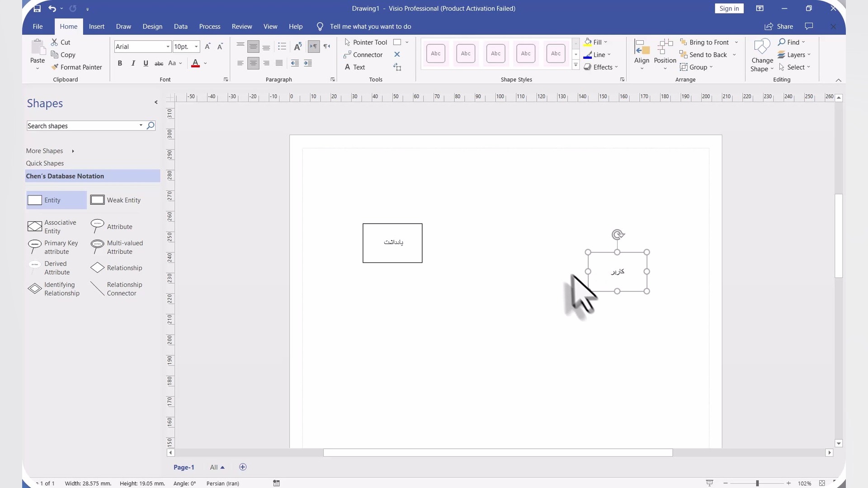This screenshot has height=488, width=868.
Task: Select the Connector tool
Action: click(363, 55)
